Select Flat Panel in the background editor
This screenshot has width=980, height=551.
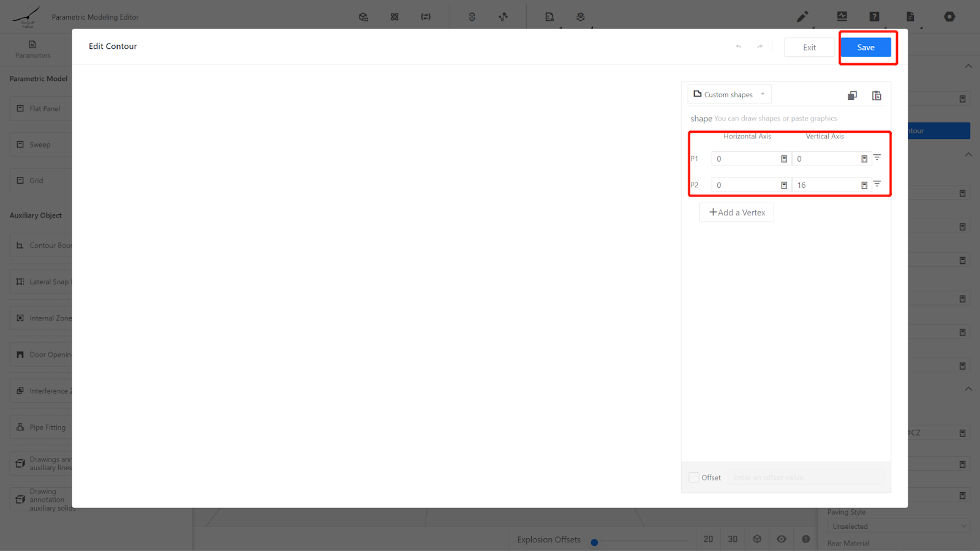[41, 108]
